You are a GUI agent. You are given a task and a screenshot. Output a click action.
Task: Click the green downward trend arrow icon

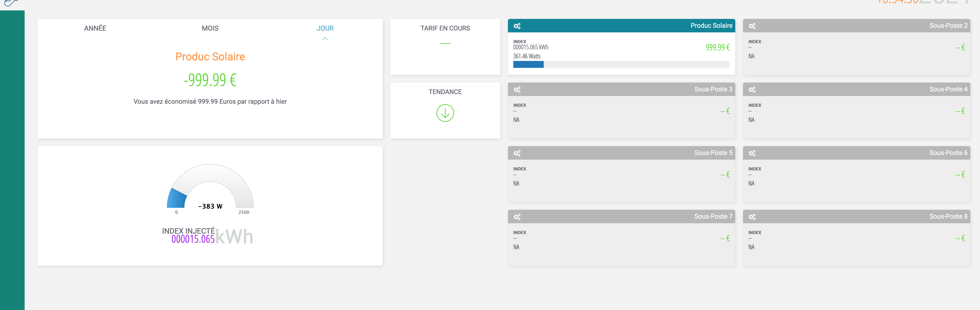(x=445, y=113)
